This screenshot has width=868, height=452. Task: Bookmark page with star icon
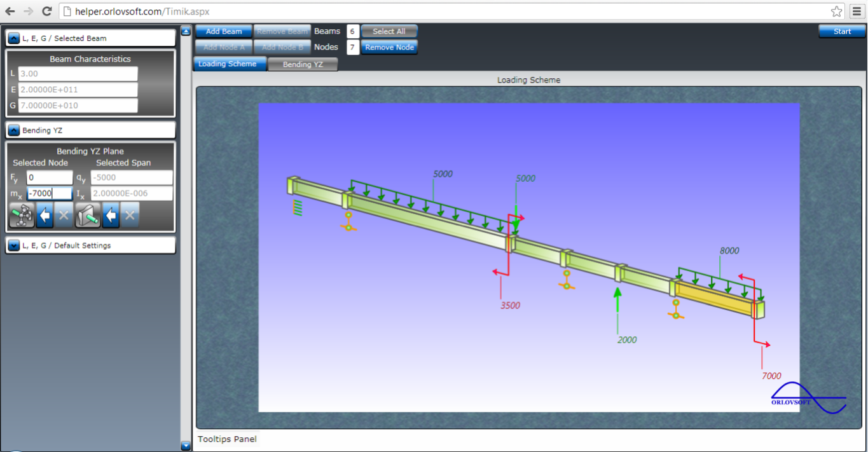pos(837,11)
